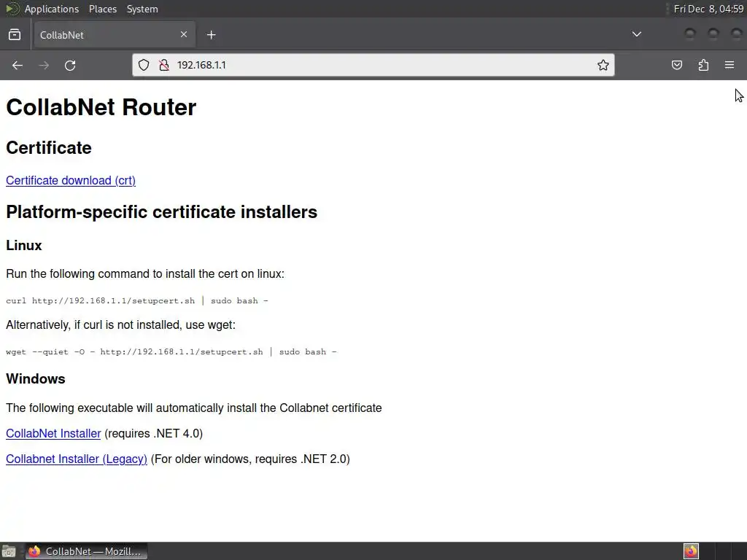Close the CollabNet tab
This screenshot has width=747, height=560.
click(184, 34)
